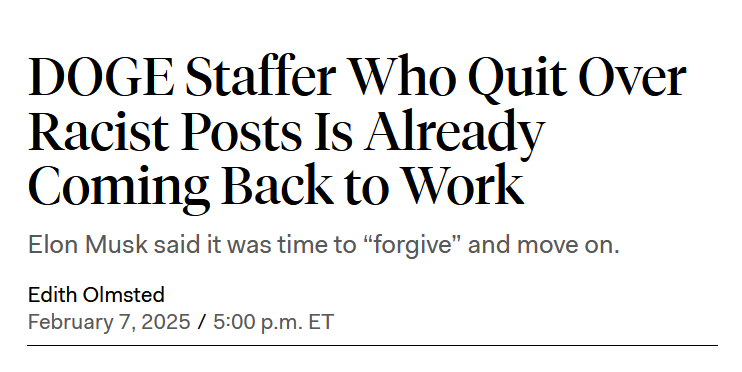Click the quoted word 'forgive' in subheading
The image size is (742, 372).
(x=413, y=246)
